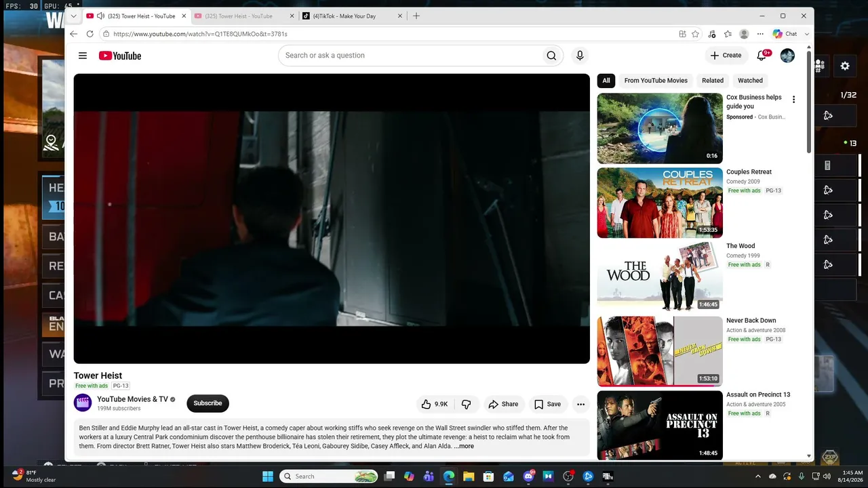The image size is (868, 488).
Task: Open Edge settings and more menu
Action: [x=760, y=34]
